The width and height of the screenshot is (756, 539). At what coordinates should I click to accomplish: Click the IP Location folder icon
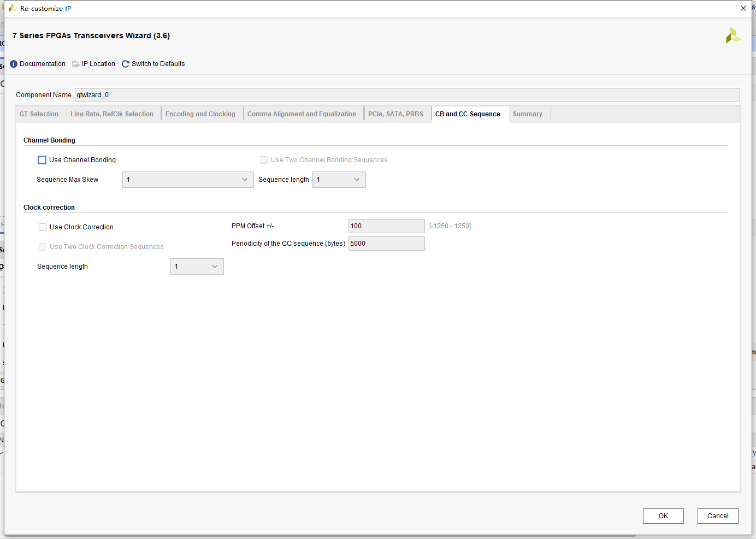pos(76,64)
